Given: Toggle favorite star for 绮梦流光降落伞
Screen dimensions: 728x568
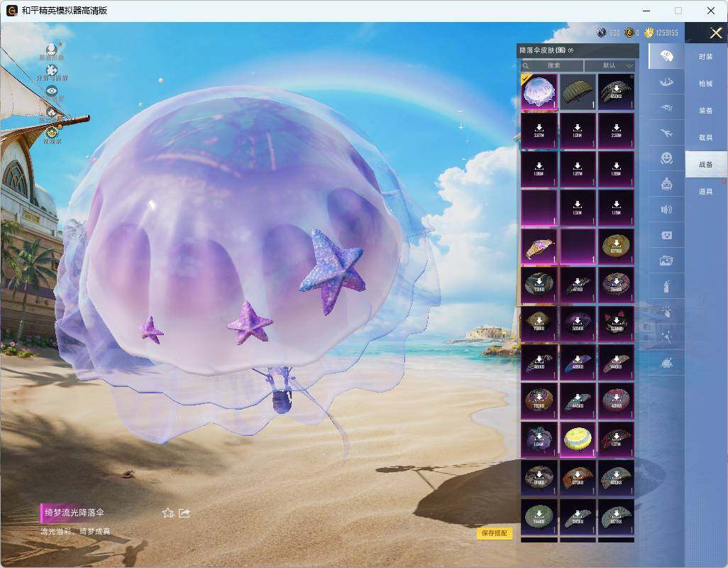Looking at the screenshot, I should (x=167, y=513).
